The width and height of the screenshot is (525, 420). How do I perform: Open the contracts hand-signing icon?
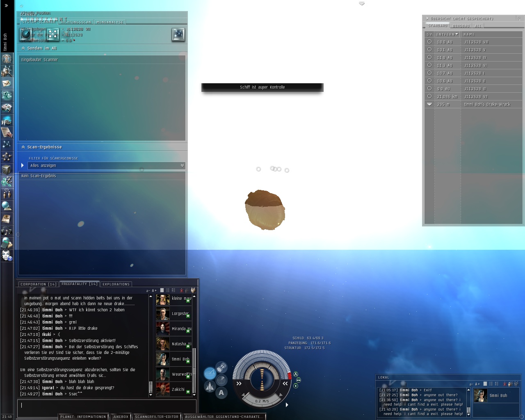coord(7,132)
